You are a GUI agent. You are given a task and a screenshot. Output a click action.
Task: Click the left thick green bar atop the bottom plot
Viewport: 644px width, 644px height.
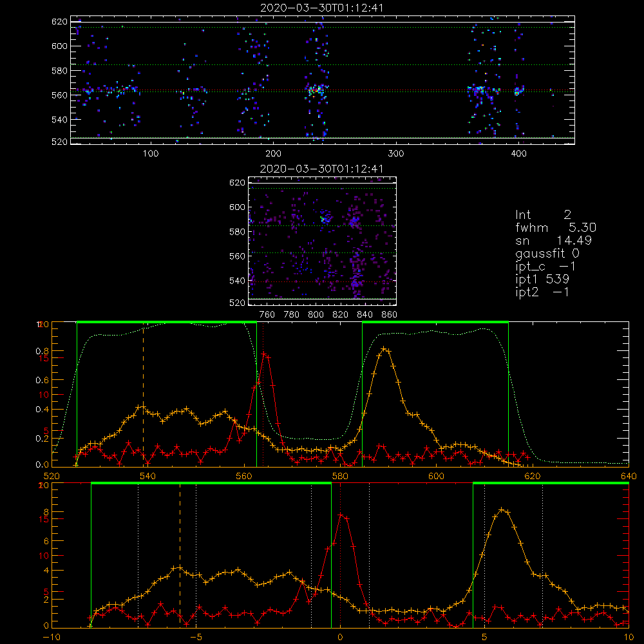(x=211, y=484)
